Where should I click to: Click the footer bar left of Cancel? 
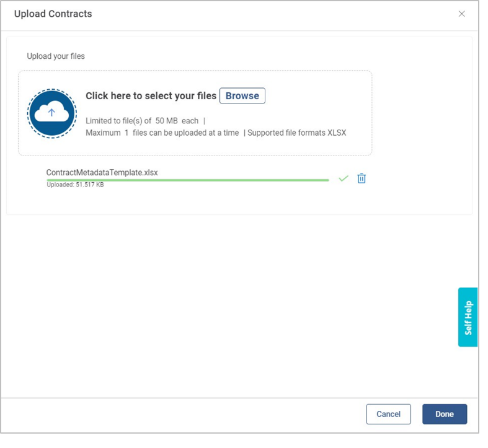pos(186,414)
